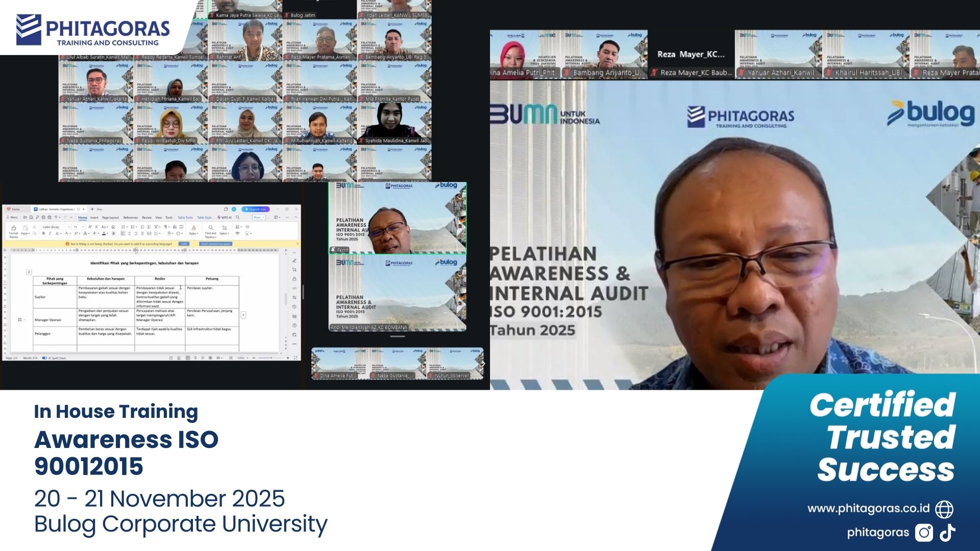Click the Upgrade now button
The height and width of the screenshot is (551, 980).
point(255,209)
